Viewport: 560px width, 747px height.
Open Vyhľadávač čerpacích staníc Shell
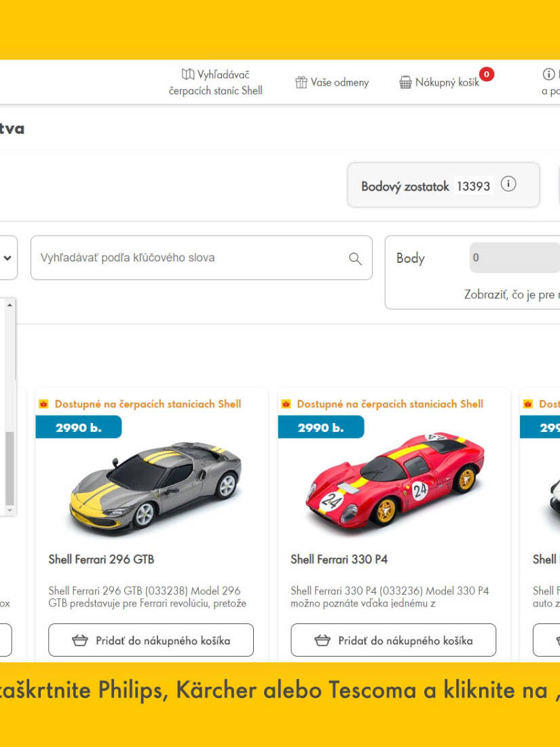pyautogui.click(x=216, y=82)
